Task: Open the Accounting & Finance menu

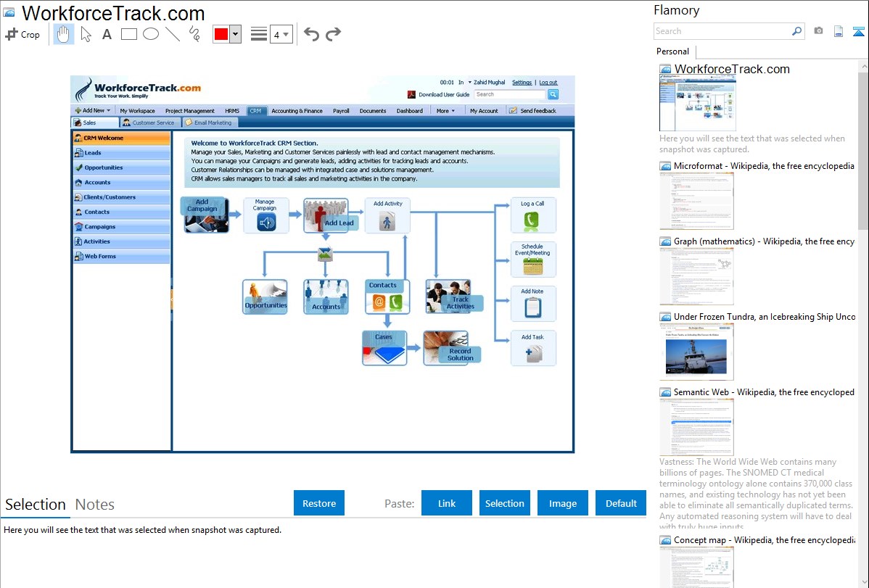Action: [297, 111]
